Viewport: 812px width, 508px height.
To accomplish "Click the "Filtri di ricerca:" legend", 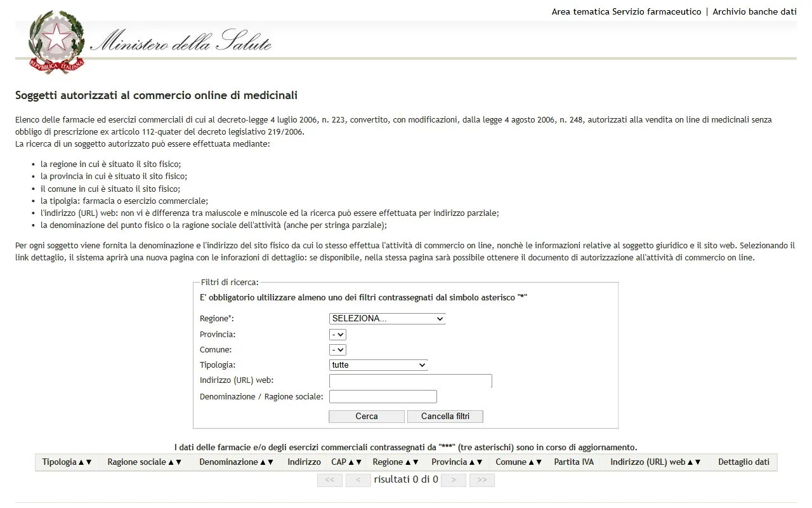I will [x=229, y=282].
